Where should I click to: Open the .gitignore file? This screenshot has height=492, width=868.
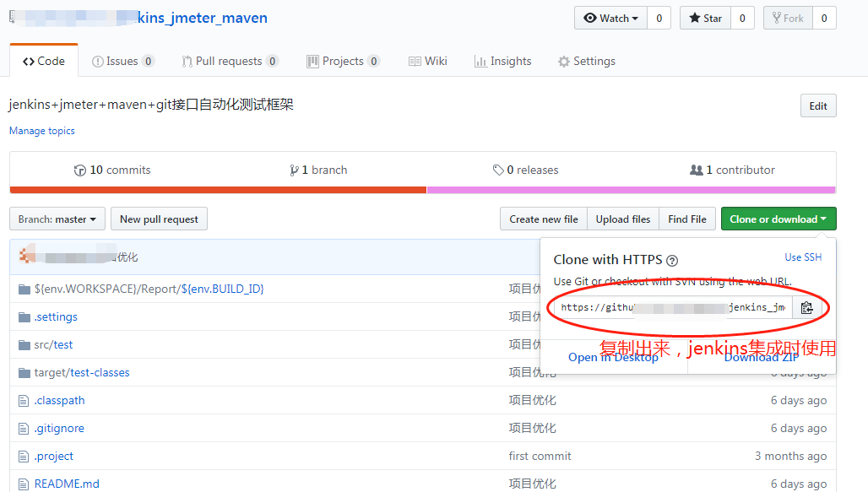click(x=60, y=428)
